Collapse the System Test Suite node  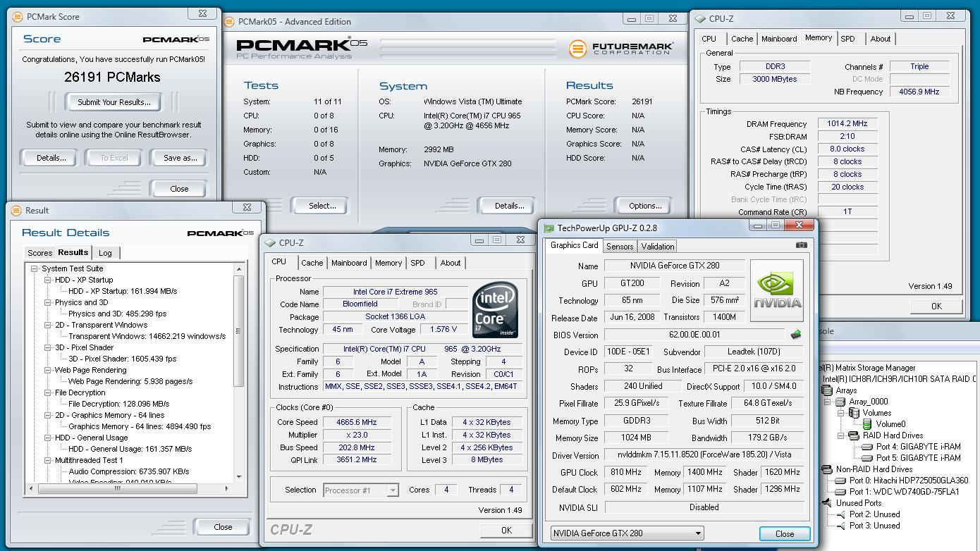point(34,268)
